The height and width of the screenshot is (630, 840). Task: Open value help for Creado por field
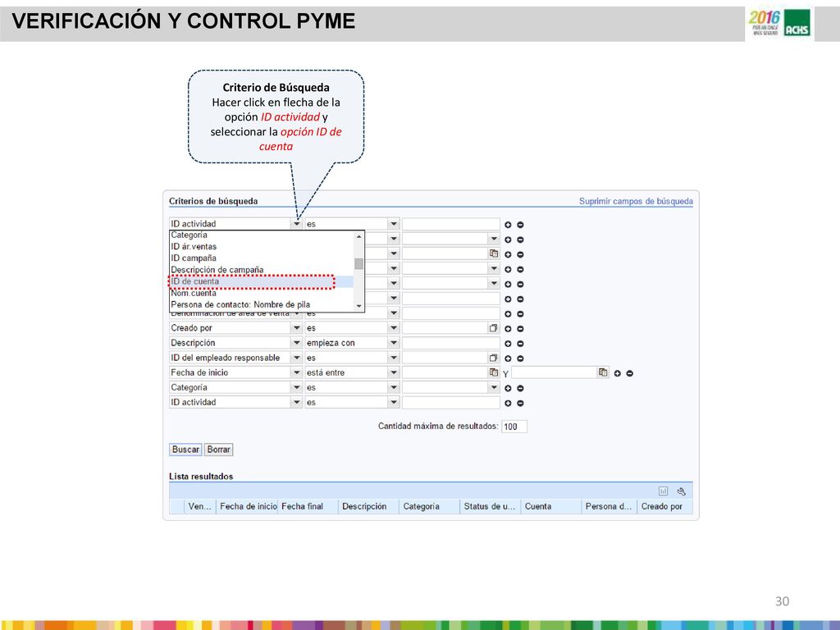[493, 328]
